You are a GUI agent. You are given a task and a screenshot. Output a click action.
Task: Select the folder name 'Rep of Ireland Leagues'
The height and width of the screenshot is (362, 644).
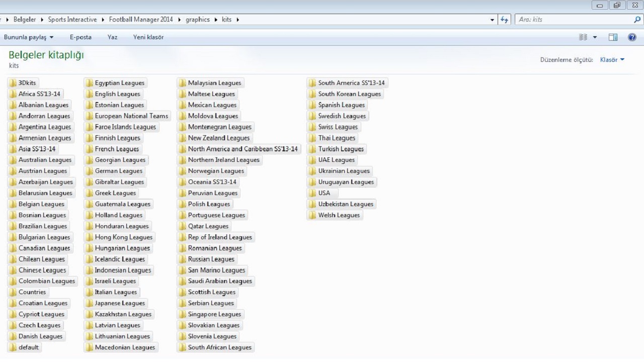(220, 237)
